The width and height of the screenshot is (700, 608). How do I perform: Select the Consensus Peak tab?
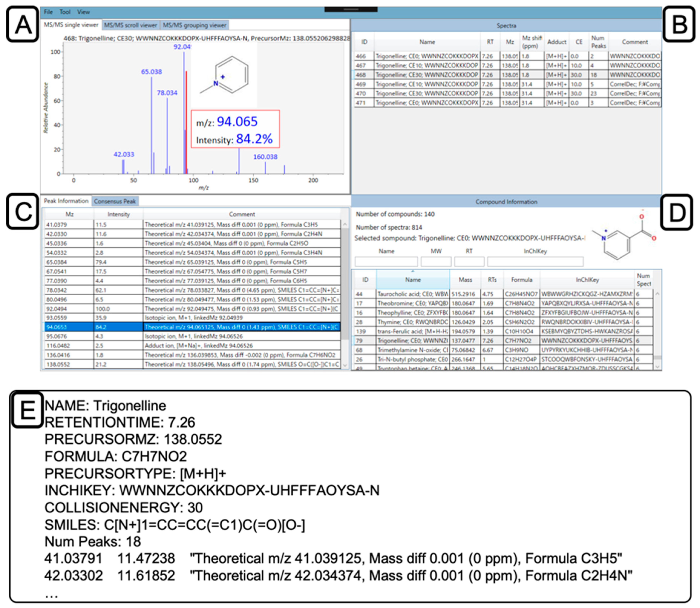coord(115,201)
